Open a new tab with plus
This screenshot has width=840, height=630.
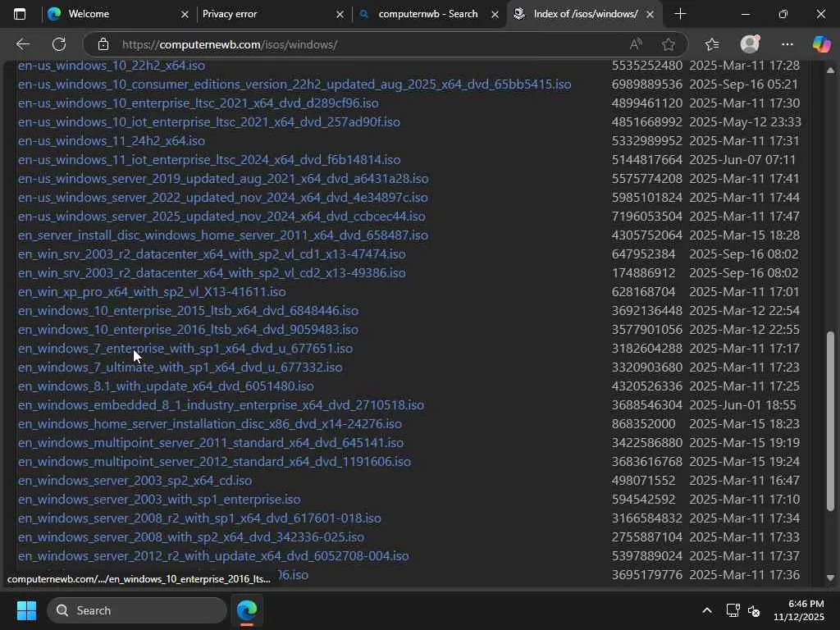pyautogui.click(x=680, y=14)
